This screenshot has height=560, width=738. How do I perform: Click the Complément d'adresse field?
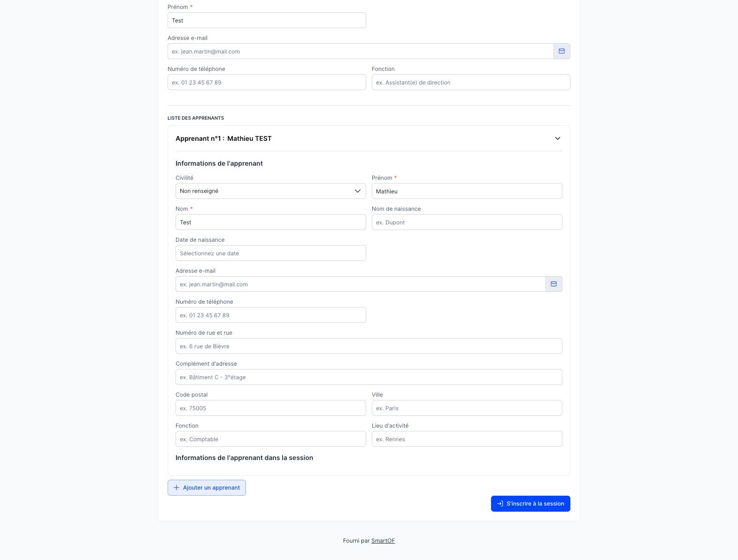pyautogui.click(x=369, y=377)
